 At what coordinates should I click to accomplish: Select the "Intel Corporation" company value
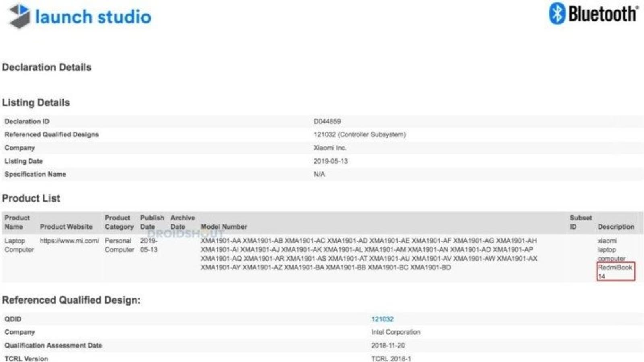[x=396, y=332]
